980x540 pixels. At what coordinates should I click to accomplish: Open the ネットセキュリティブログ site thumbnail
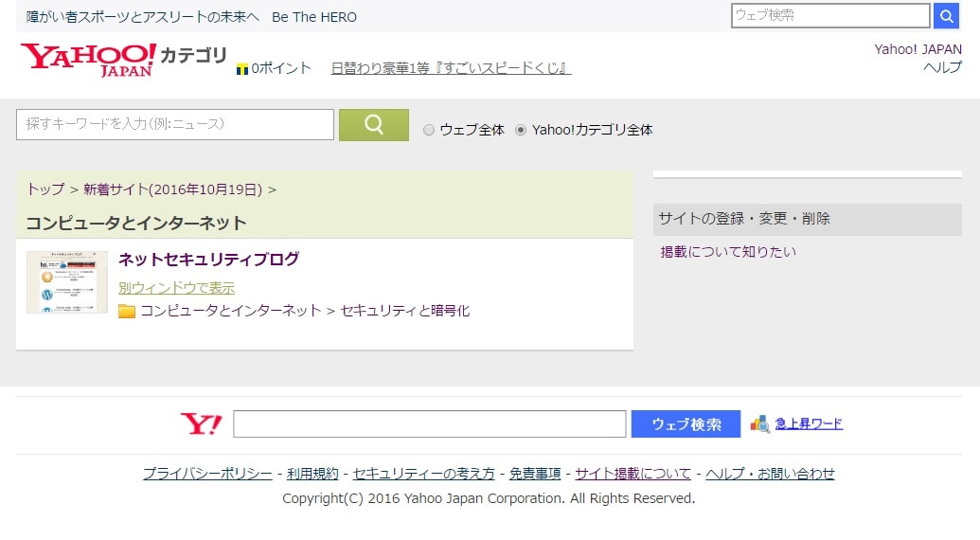[67, 282]
